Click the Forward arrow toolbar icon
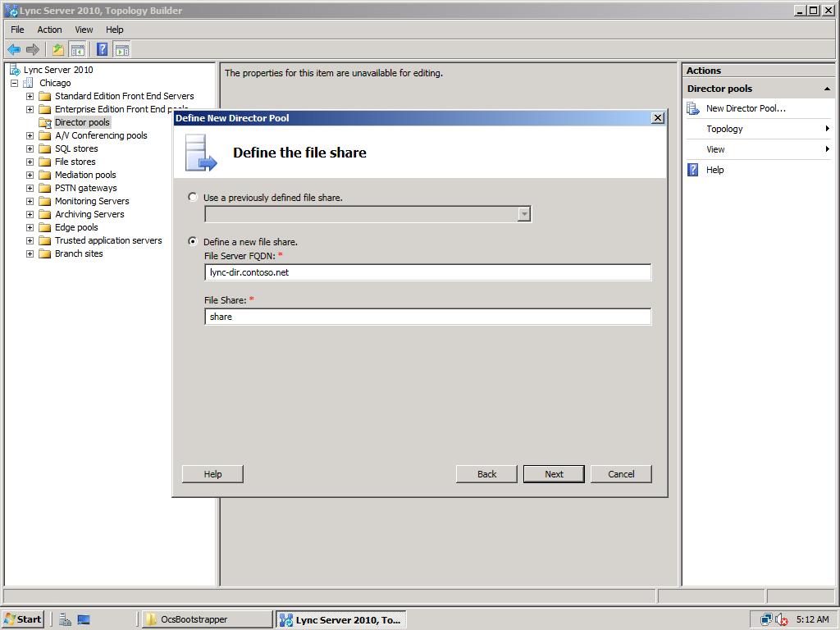 point(33,50)
